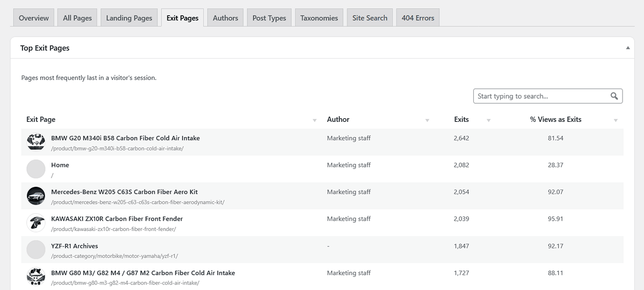
Task: Collapse the Top Exit Pages panel
Action: tap(628, 48)
